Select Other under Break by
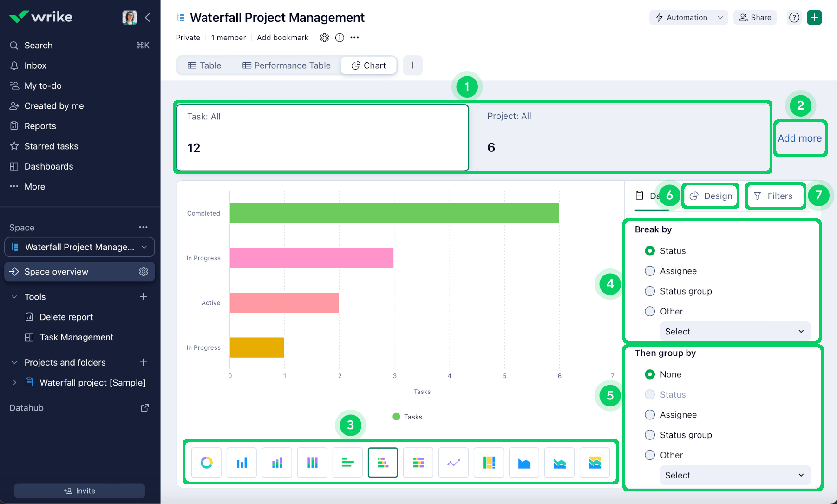The width and height of the screenshot is (837, 504). (650, 311)
